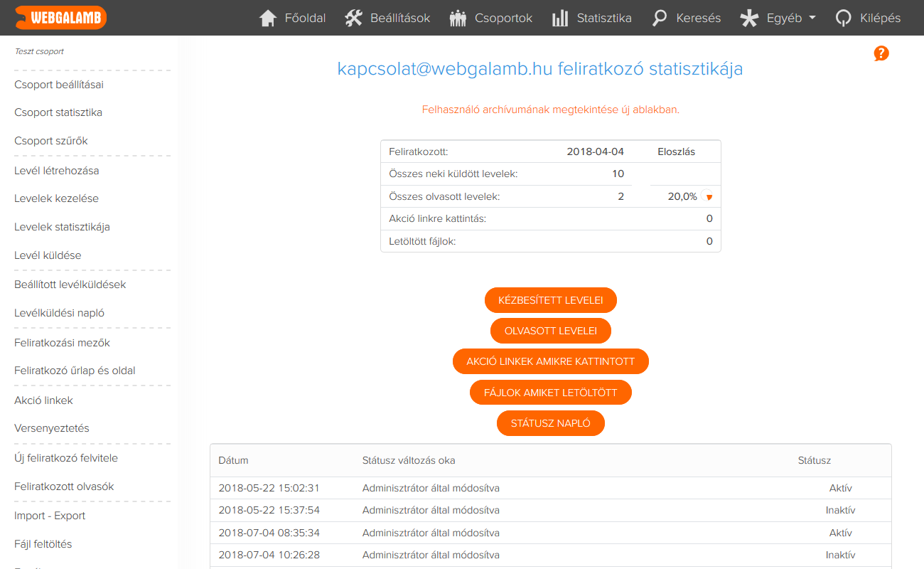Image resolution: width=924 pixels, height=569 pixels.
Task: Click the Összes neki küldött levelek label
Action: tap(453, 174)
